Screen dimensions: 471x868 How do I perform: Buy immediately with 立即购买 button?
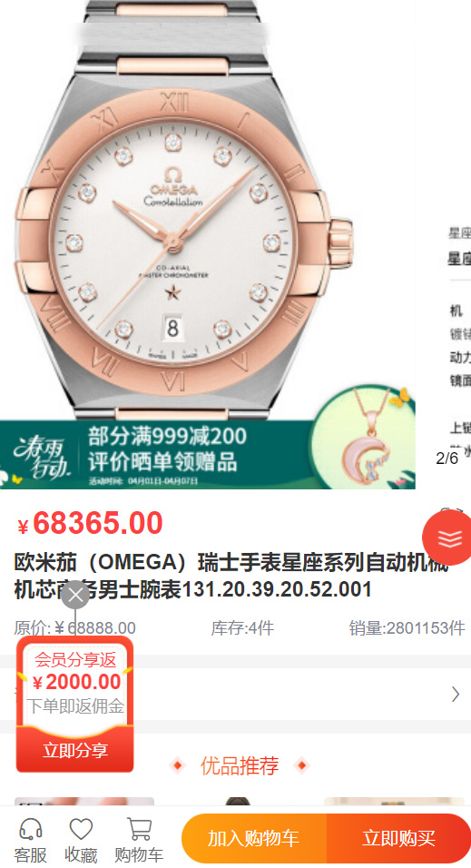pos(398,838)
